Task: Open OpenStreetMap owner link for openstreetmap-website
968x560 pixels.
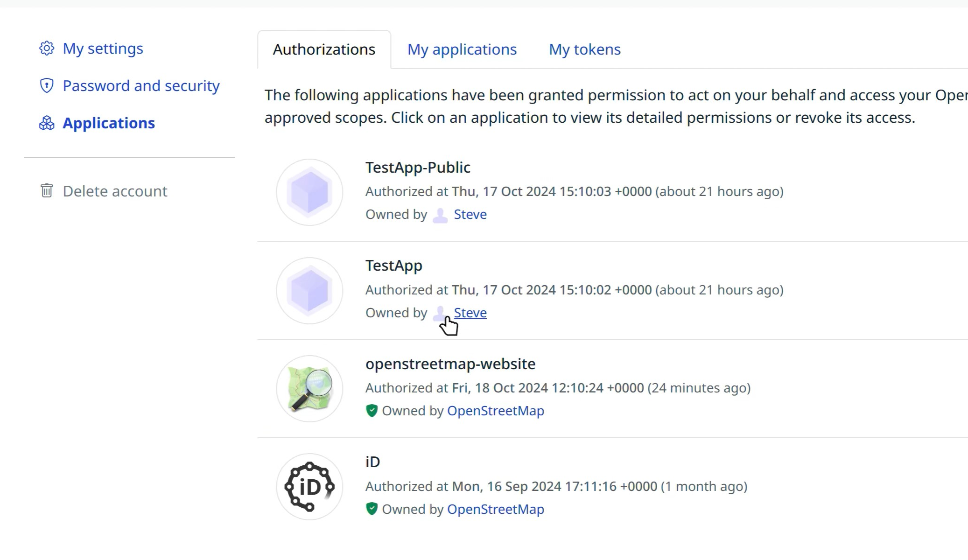Action: 495,411
